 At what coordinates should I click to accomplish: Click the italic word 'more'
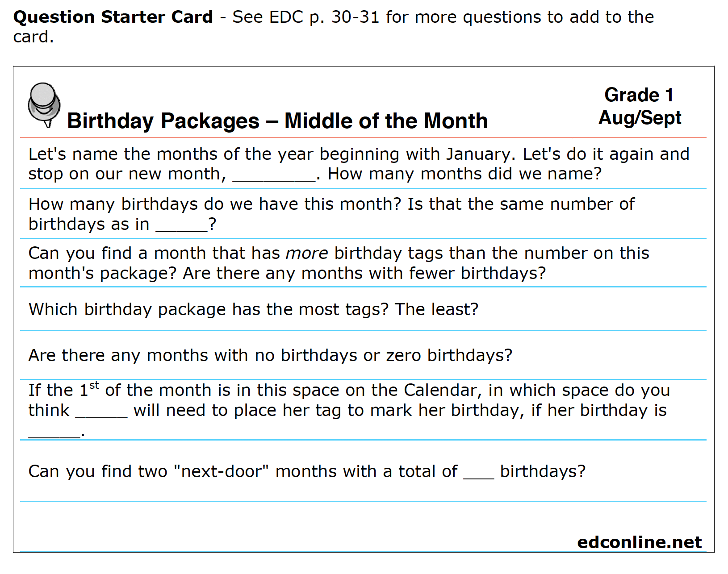point(307,254)
